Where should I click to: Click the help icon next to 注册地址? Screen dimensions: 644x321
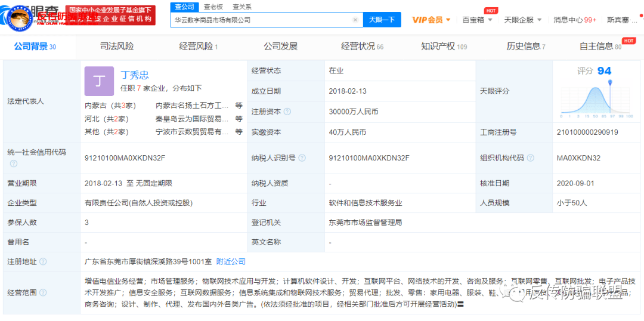coord(43,261)
